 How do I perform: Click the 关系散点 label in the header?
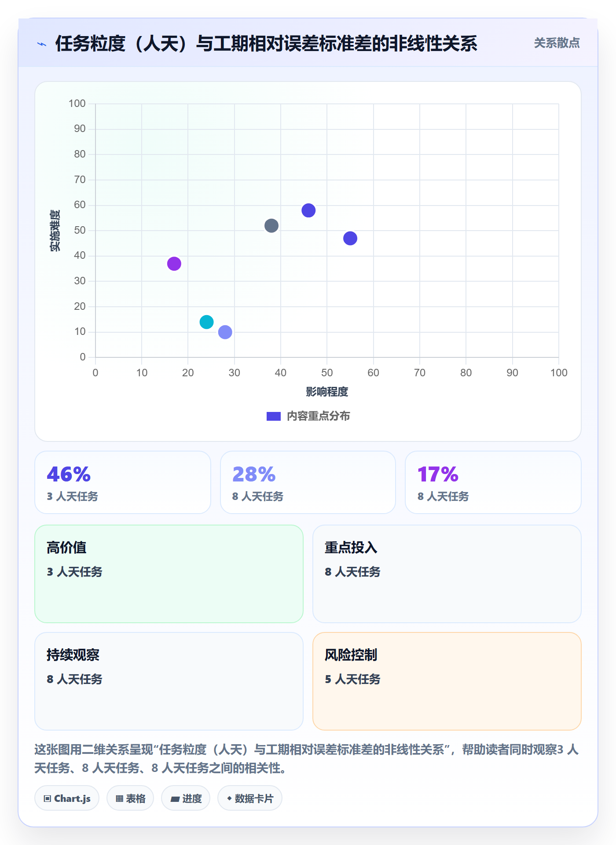coord(557,43)
